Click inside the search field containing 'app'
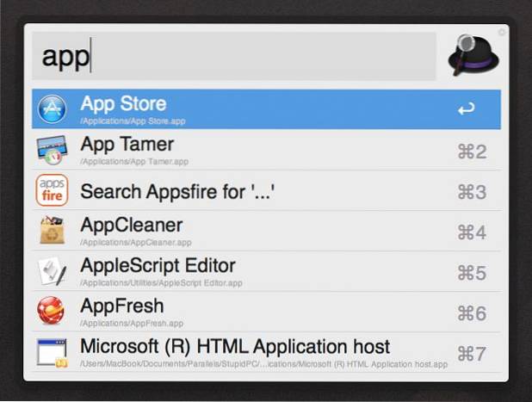The image size is (532, 402). tap(234, 57)
